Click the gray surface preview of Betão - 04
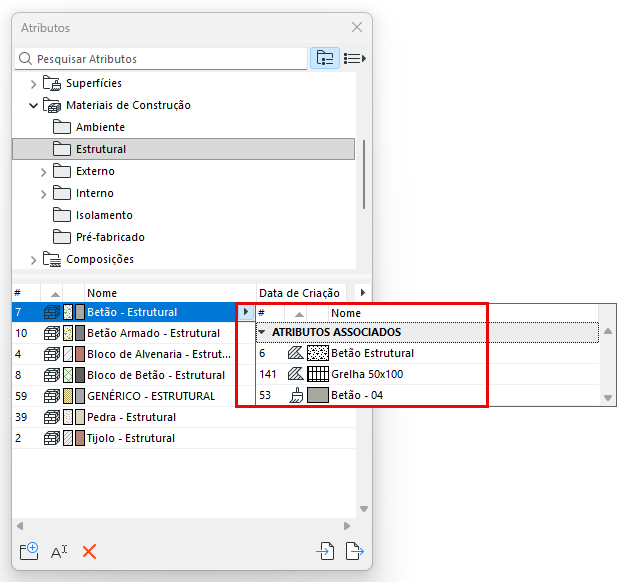 pyautogui.click(x=318, y=395)
